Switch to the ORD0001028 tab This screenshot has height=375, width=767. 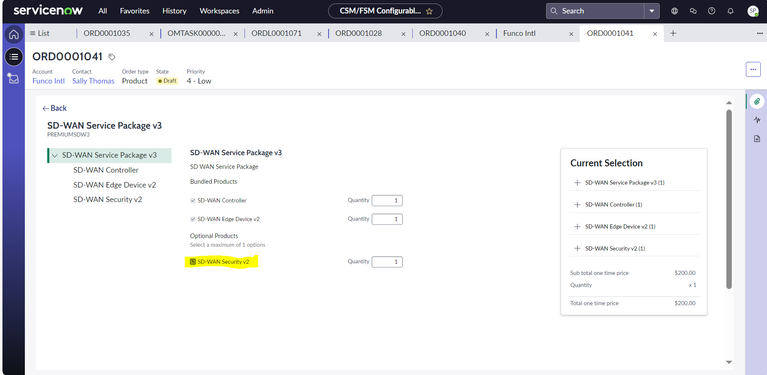[359, 33]
